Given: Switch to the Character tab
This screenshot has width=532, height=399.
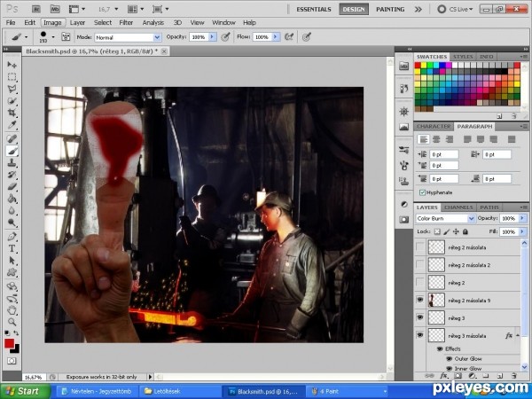Looking at the screenshot, I should [x=434, y=126].
